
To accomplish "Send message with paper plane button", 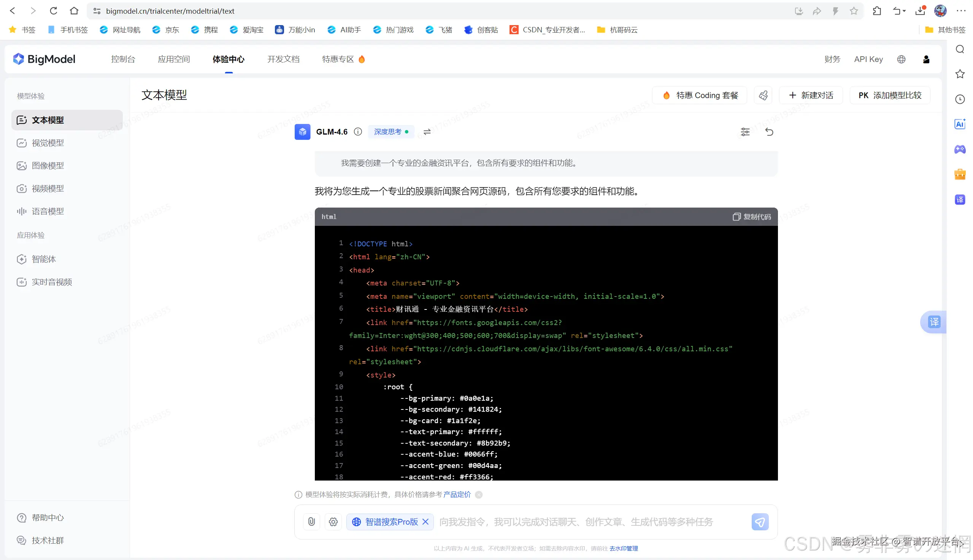I will pos(760,522).
